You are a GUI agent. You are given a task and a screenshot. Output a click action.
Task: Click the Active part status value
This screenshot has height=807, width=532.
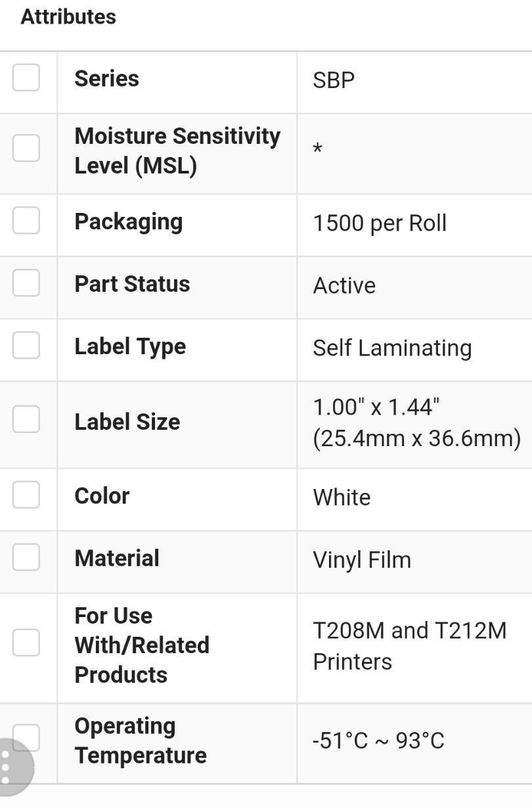[x=344, y=286]
